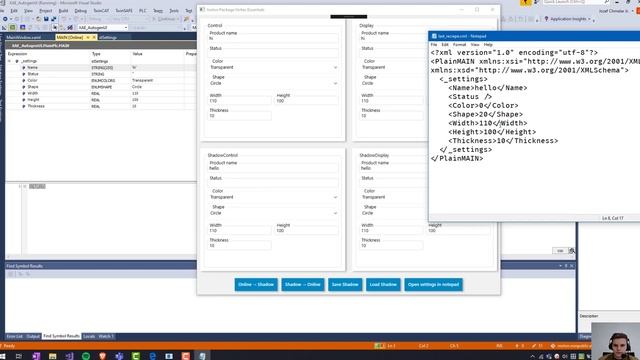The width and height of the screenshot is (640, 360).
Task: Click the green icon in TwinCAT toolbar
Action: pyautogui.click(x=13, y=28)
